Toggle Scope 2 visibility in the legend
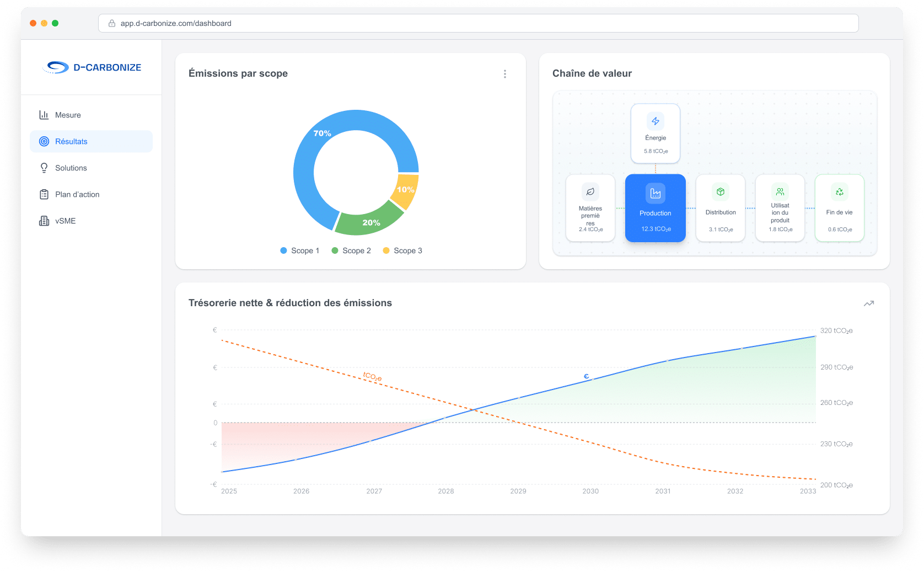 pyautogui.click(x=351, y=250)
